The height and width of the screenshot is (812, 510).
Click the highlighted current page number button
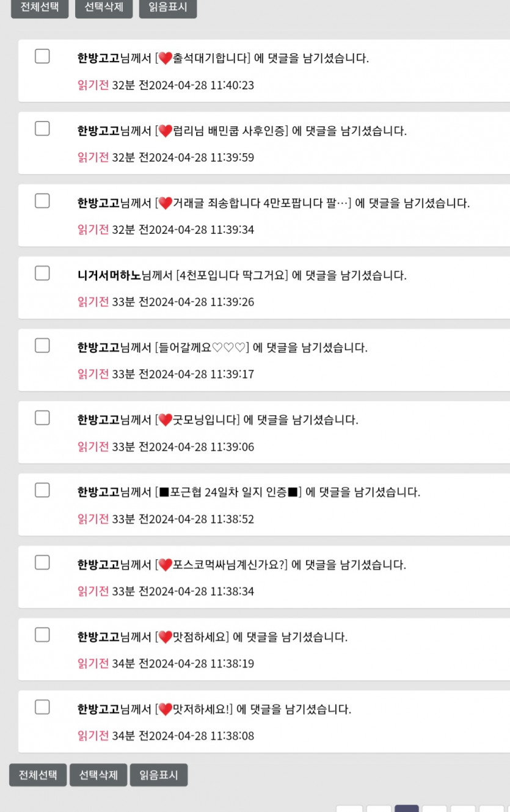point(407,808)
